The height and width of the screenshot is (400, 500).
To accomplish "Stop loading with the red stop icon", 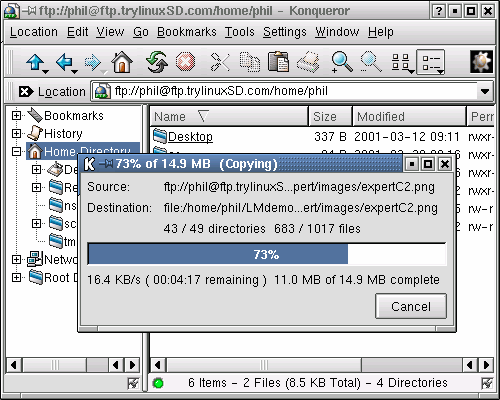I will point(186,62).
